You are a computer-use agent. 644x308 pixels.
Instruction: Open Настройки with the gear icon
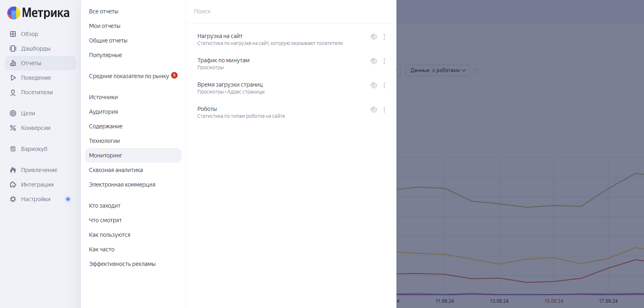point(36,199)
